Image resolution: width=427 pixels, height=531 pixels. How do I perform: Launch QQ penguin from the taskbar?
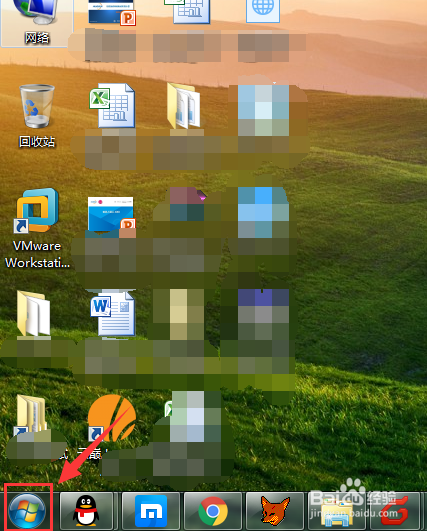(86, 511)
